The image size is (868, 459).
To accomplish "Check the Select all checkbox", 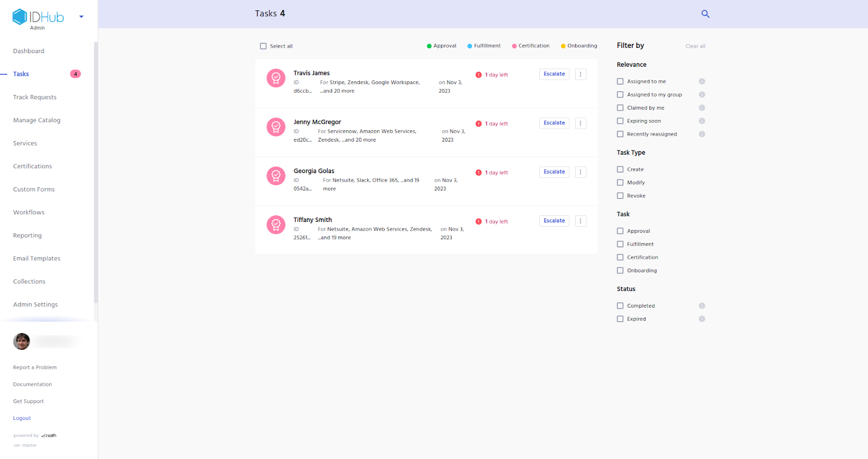I will 264,46.
